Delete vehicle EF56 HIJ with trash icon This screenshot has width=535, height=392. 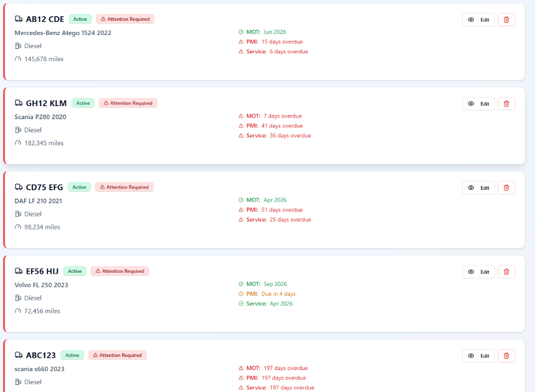tap(506, 271)
